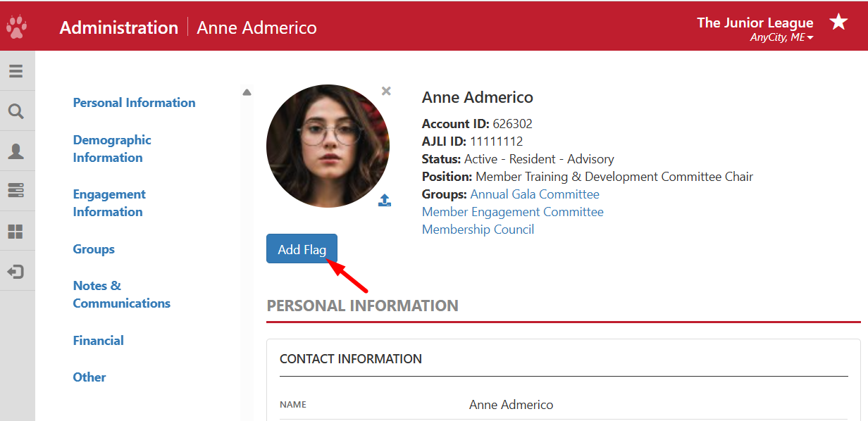
Task: Click Anne Admerico heading beside photo
Action: click(x=478, y=97)
